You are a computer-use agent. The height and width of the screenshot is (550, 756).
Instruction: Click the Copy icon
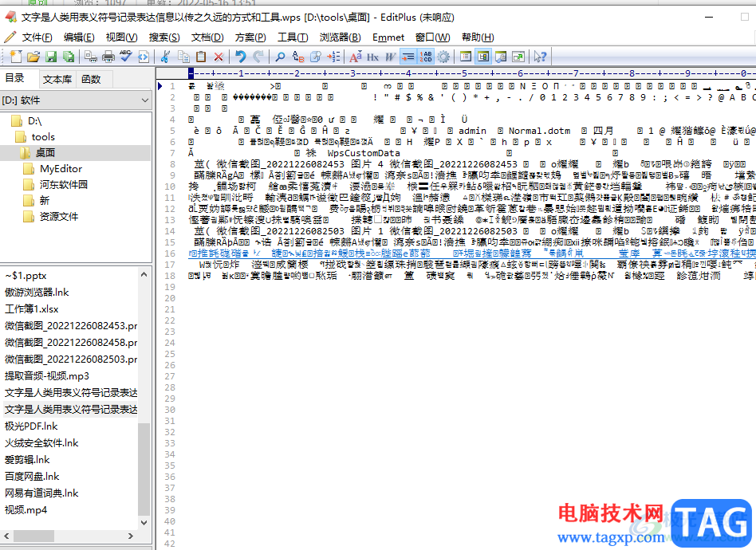pyautogui.click(x=183, y=57)
